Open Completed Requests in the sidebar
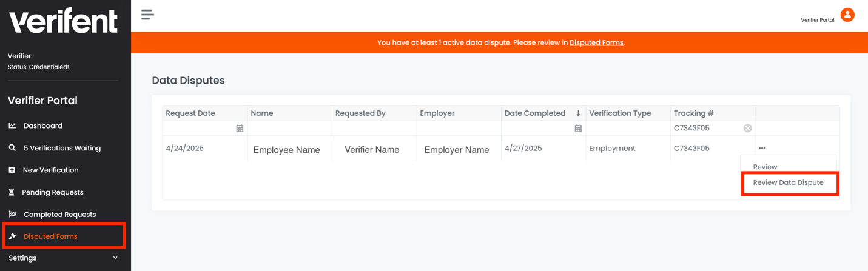The width and height of the screenshot is (868, 271). tap(59, 215)
